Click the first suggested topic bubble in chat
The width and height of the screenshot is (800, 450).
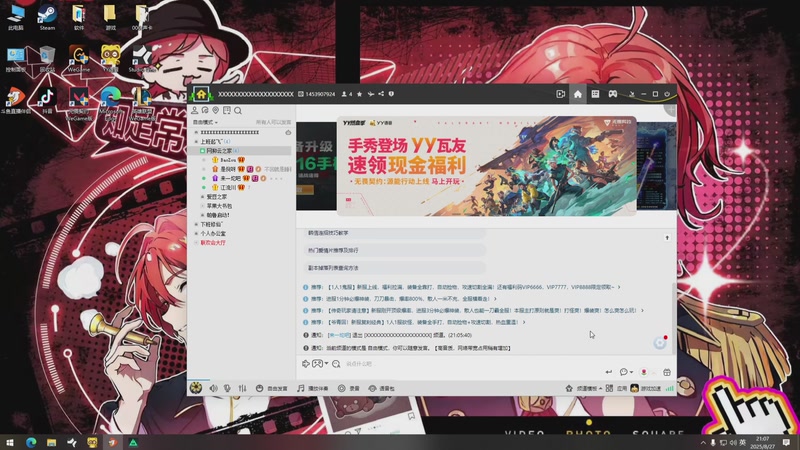point(394,233)
